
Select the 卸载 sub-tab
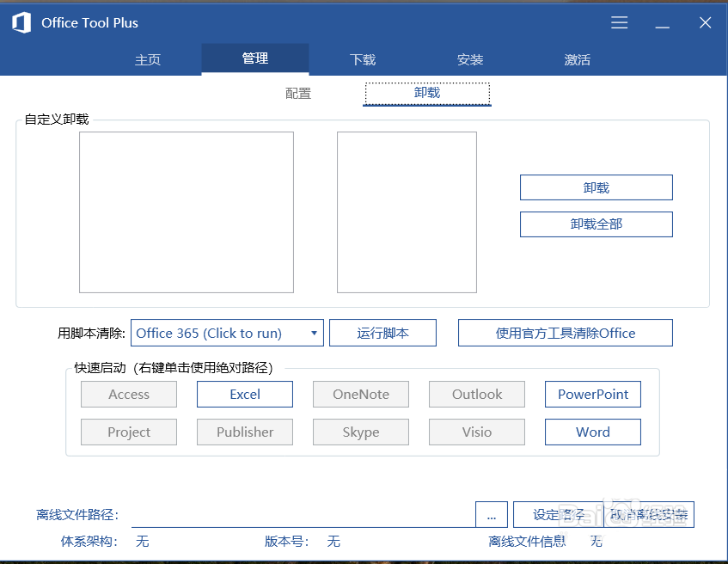coord(427,94)
